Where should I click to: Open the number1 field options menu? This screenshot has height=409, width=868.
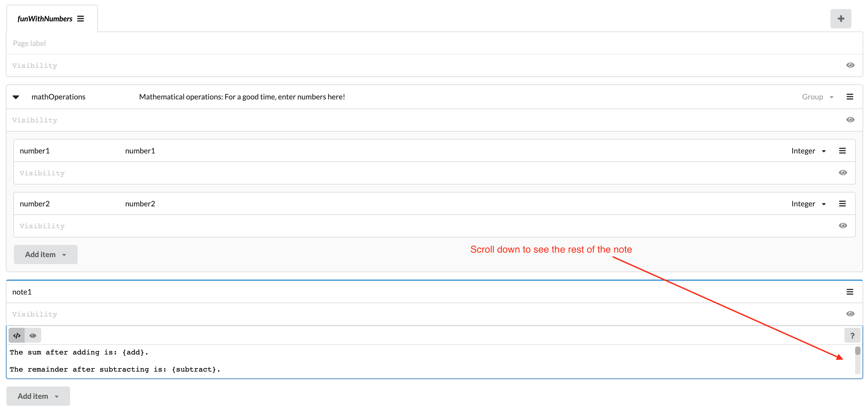pos(842,151)
